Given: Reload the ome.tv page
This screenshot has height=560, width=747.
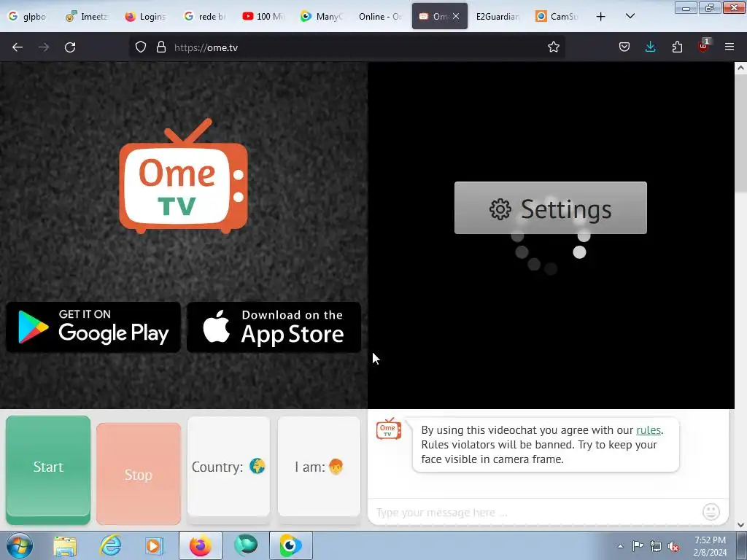Looking at the screenshot, I should coord(70,47).
